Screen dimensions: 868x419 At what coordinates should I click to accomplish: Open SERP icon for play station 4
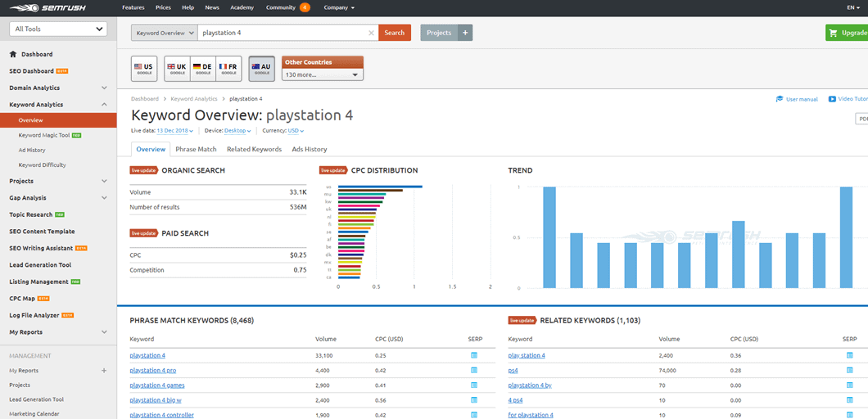tap(850, 355)
